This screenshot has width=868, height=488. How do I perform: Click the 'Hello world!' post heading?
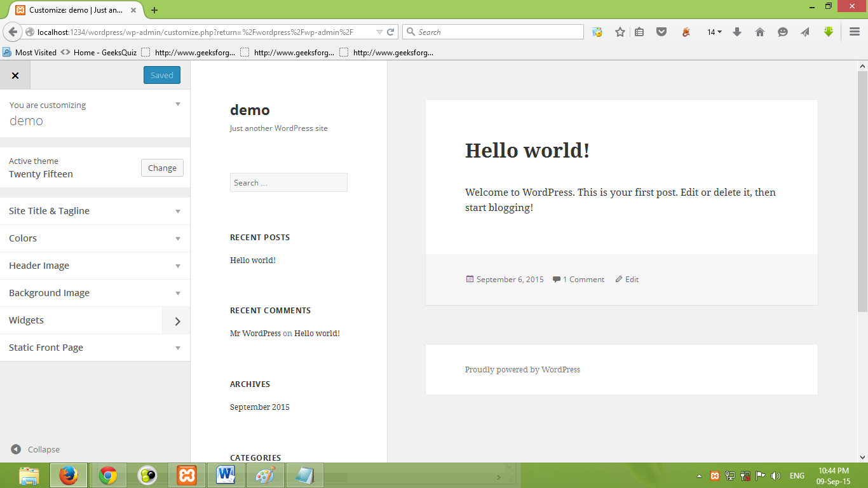(527, 151)
